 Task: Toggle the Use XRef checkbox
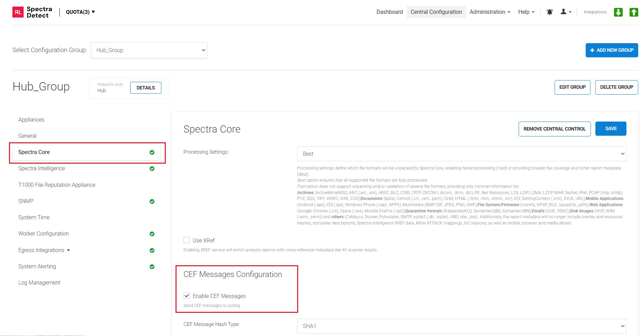pos(187,240)
